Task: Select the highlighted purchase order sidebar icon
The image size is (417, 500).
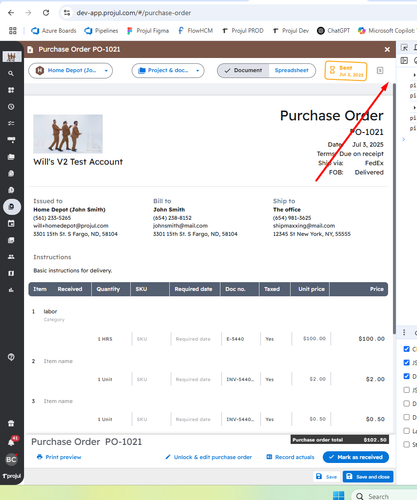Action: pos(12,207)
